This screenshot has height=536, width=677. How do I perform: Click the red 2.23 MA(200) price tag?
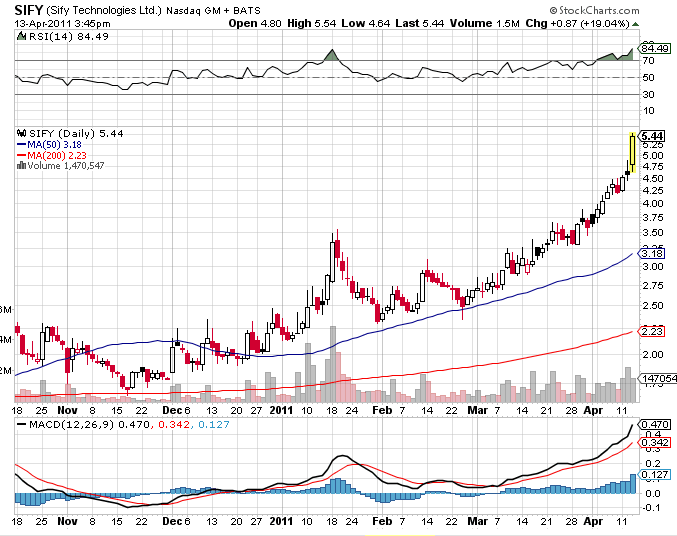pos(652,332)
